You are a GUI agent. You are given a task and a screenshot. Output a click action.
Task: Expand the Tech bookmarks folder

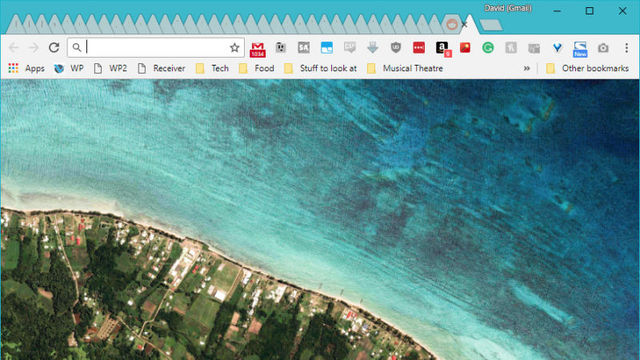212,68
